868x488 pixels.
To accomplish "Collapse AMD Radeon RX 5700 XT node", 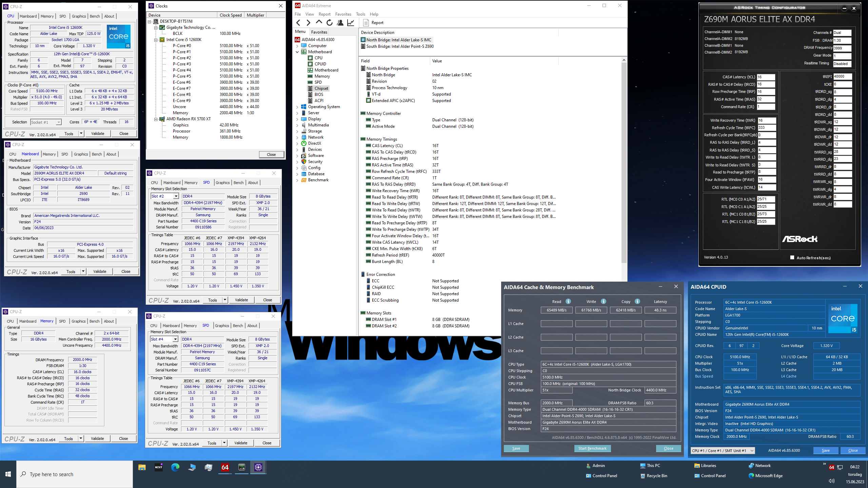I will point(156,119).
